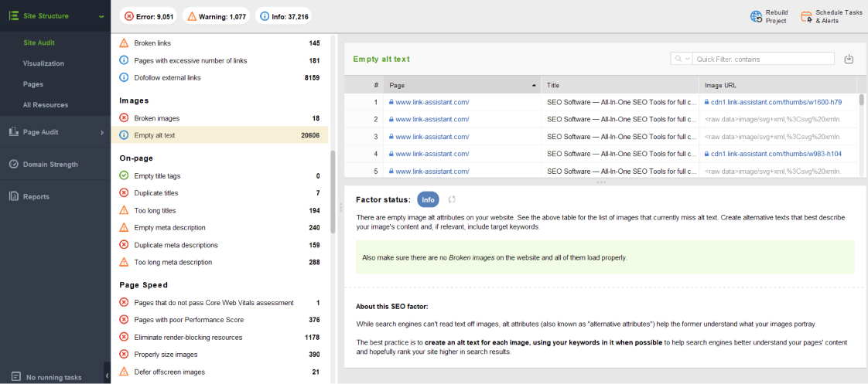
Task: Click error icon beside Broken images
Action: click(124, 118)
